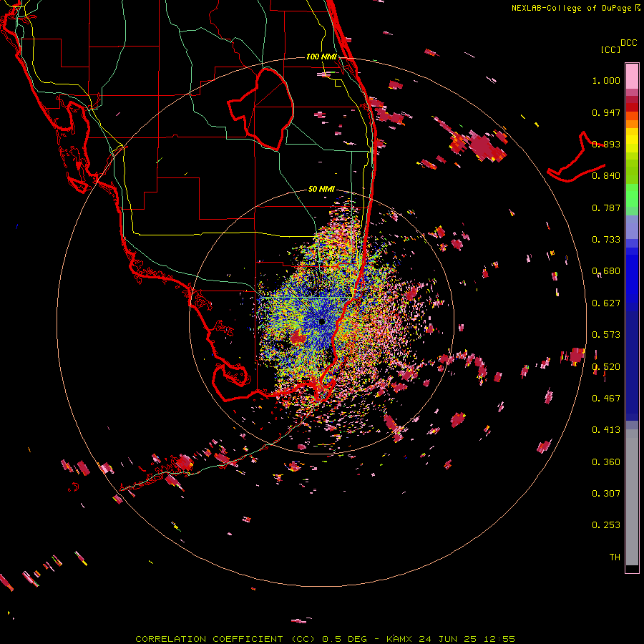Viewport: 644px width, 644px height.
Task: Click the black radar site dot
Action: [x=321, y=321]
